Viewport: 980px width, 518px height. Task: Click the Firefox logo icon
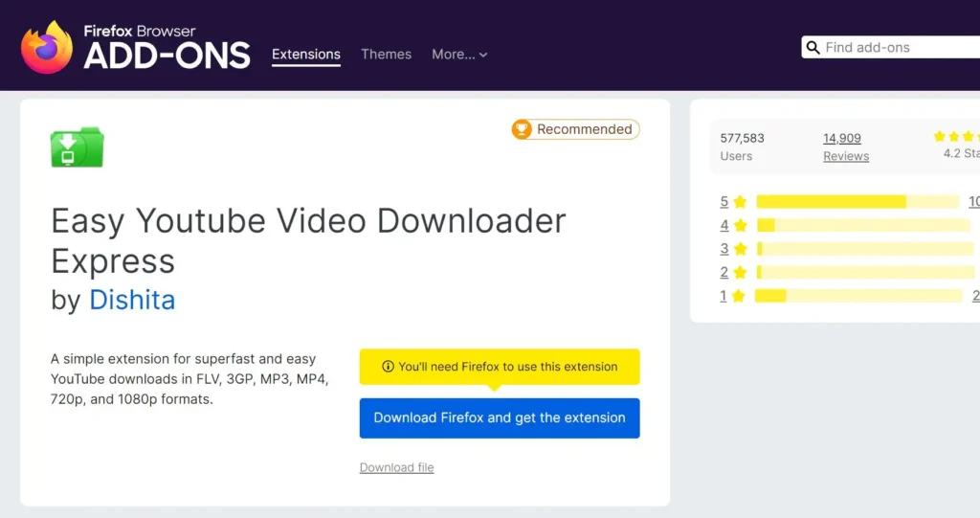coord(47,48)
